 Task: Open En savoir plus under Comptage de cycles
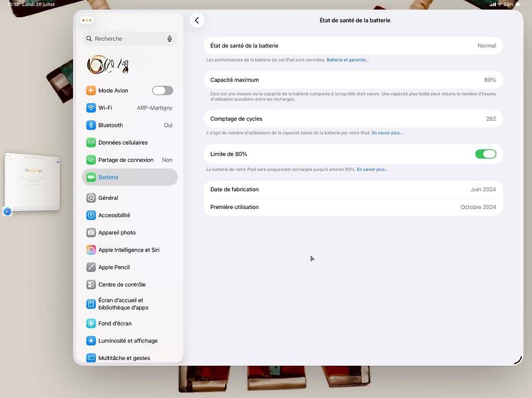tap(387, 133)
